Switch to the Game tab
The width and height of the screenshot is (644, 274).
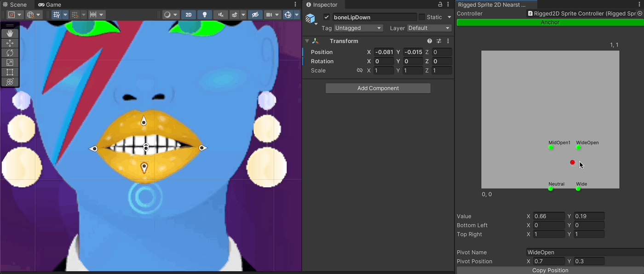click(50, 5)
